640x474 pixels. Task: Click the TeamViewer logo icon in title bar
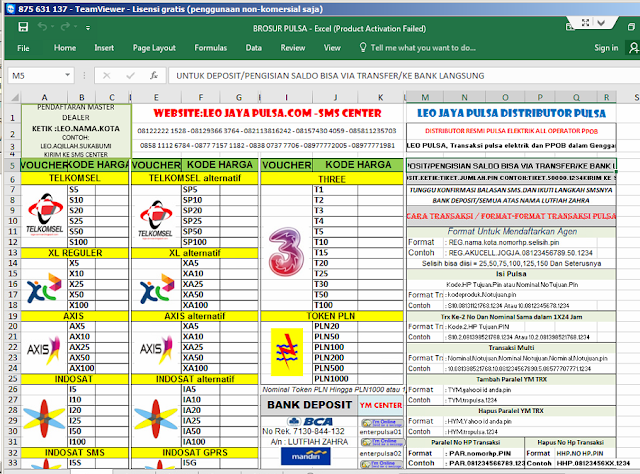point(11,9)
